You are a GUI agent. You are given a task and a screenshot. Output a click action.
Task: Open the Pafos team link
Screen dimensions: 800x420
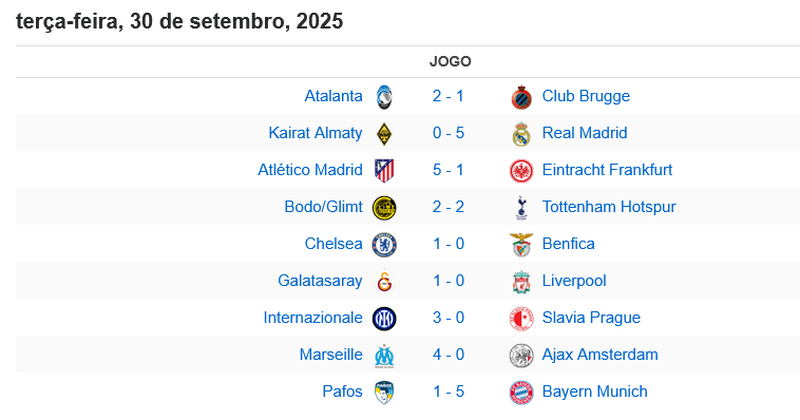342,392
